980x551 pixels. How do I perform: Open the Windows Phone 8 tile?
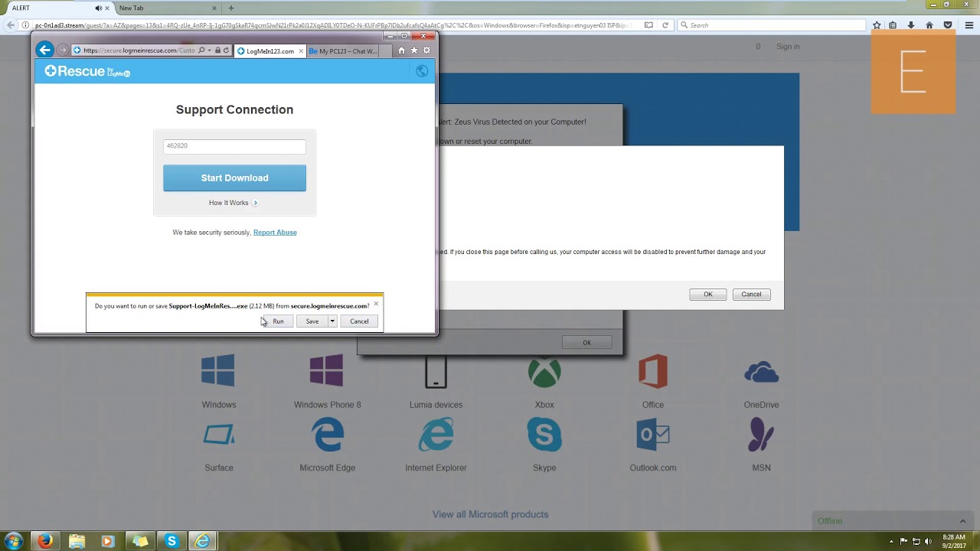(x=327, y=371)
